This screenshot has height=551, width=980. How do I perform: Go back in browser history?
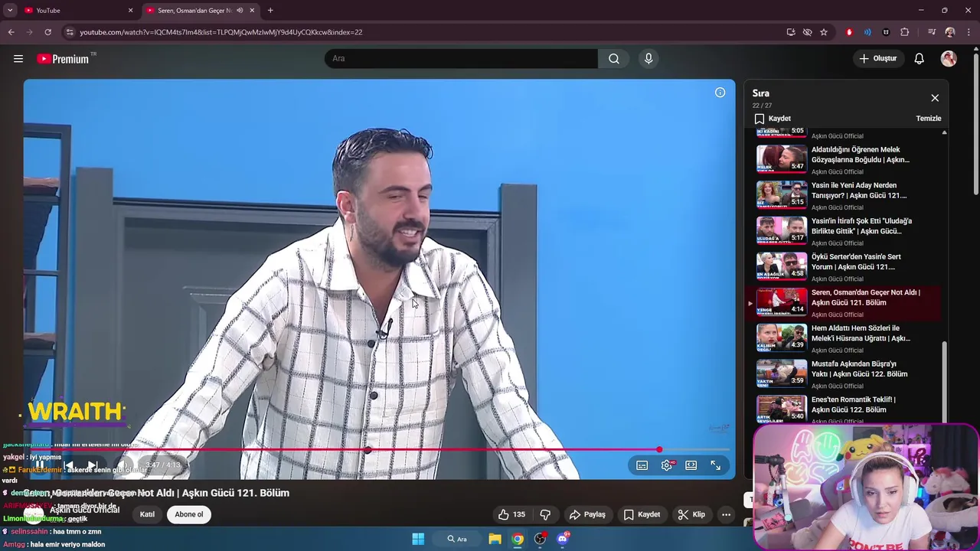tap(11, 32)
